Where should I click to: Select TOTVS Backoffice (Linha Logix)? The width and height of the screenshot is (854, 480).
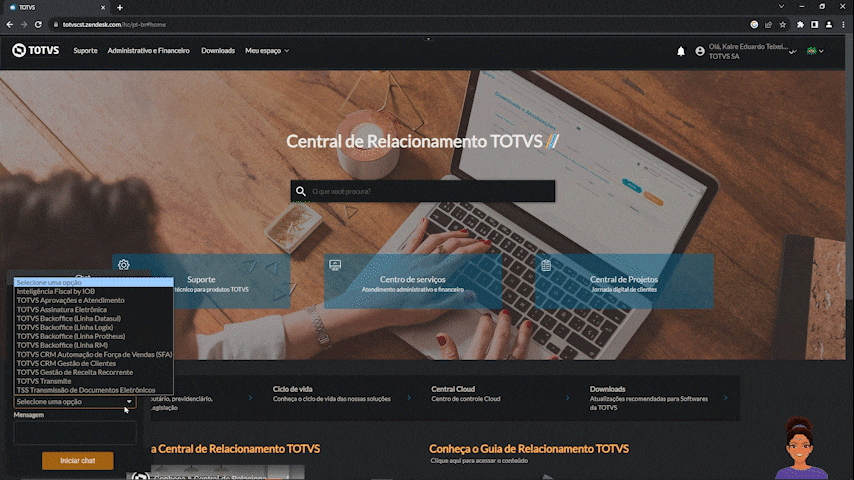[x=93, y=327]
